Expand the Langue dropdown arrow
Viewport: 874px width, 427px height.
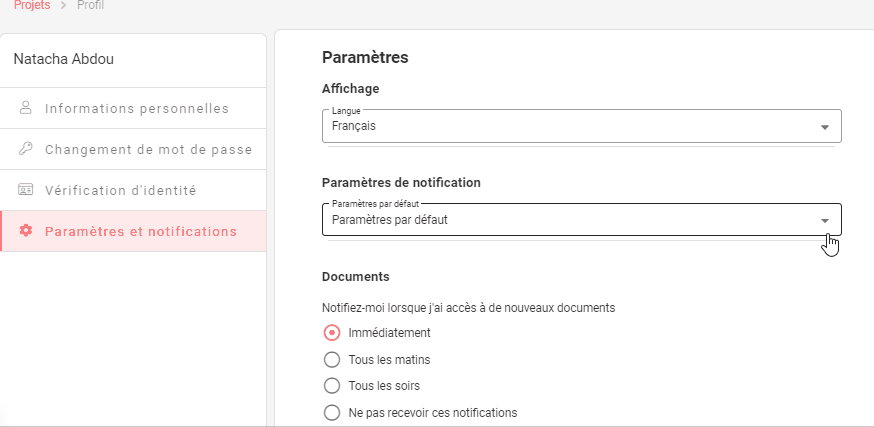point(824,127)
